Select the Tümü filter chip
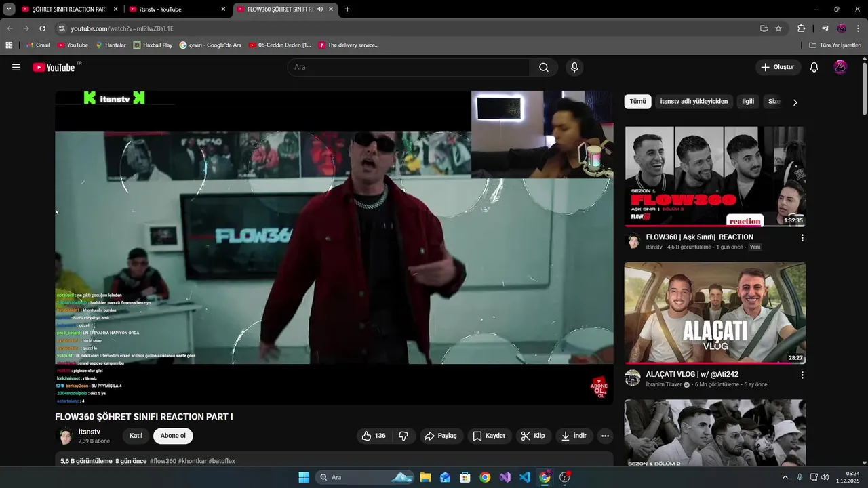 point(637,102)
